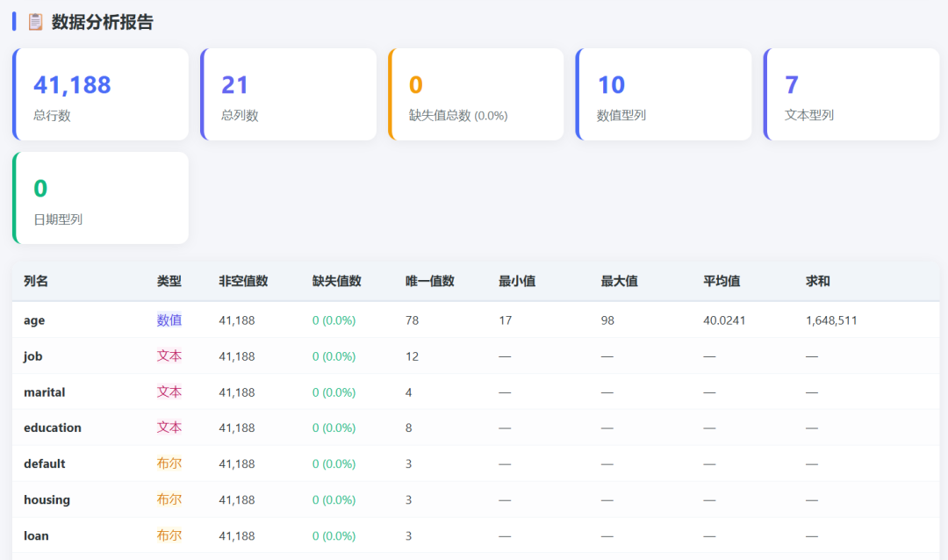Click the 文本 type tag for education
This screenshot has height=560, width=948.
(169, 427)
